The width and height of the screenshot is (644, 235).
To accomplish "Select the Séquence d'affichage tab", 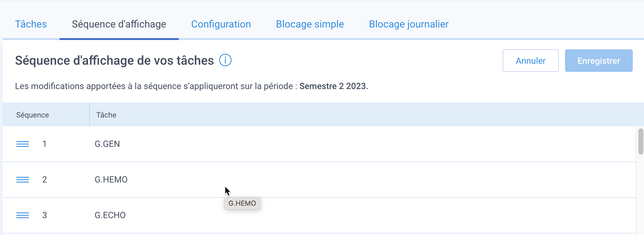I will pos(119,24).
